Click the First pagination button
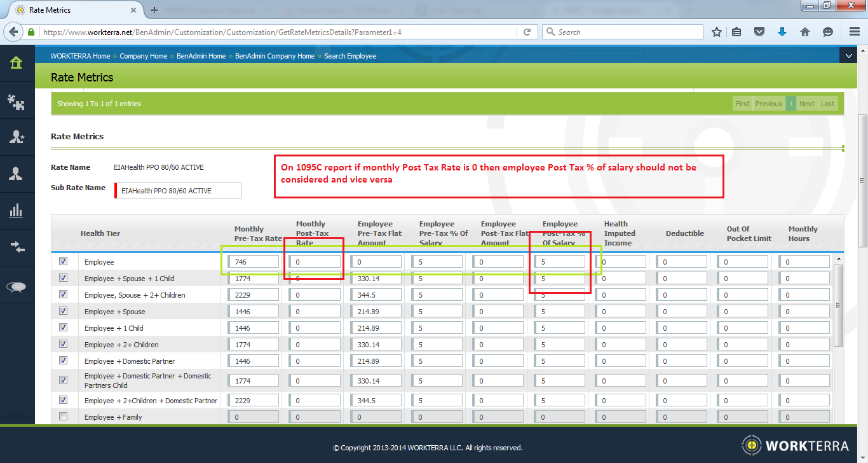The height and width of the screenshot is (463, 868). point(743,104)
